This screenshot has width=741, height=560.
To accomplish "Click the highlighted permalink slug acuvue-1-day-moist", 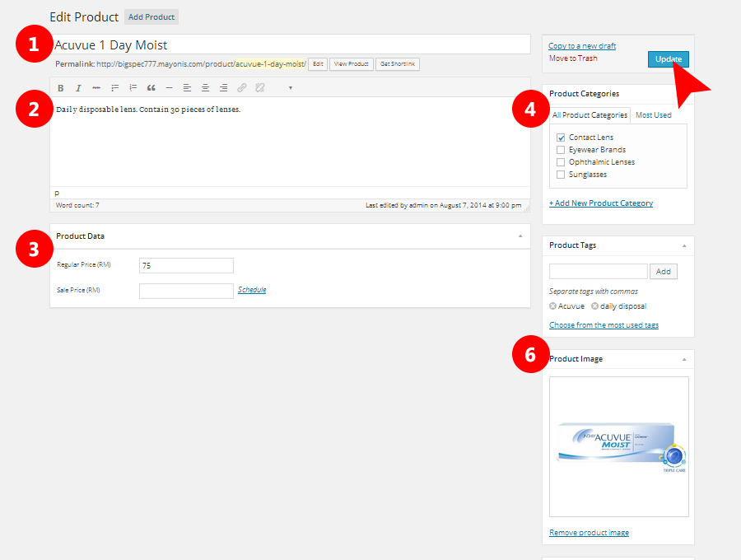I will point(270,63).
